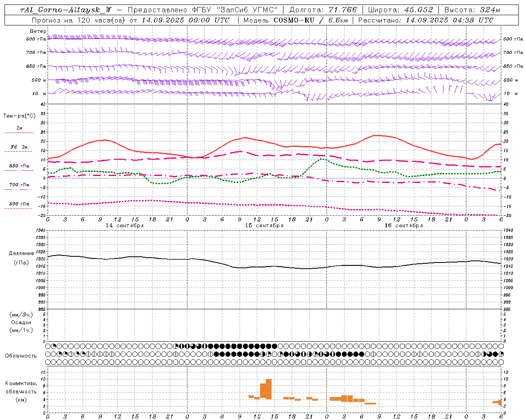Click the solid red line sample under 2м
Screen dimensions: 525x420
(x=19, y=132)
